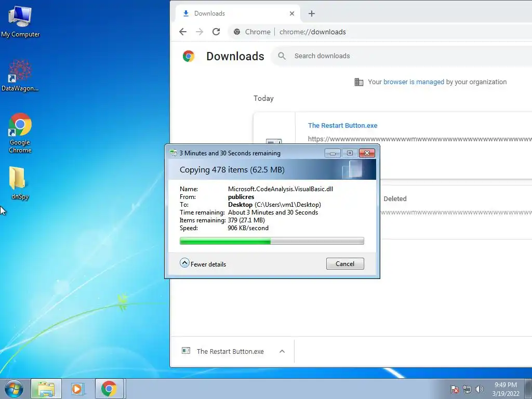The image size is (532, 399).
Task: Click the "379 (27.1 MB)" items remaining value
Action: [246, 220]
